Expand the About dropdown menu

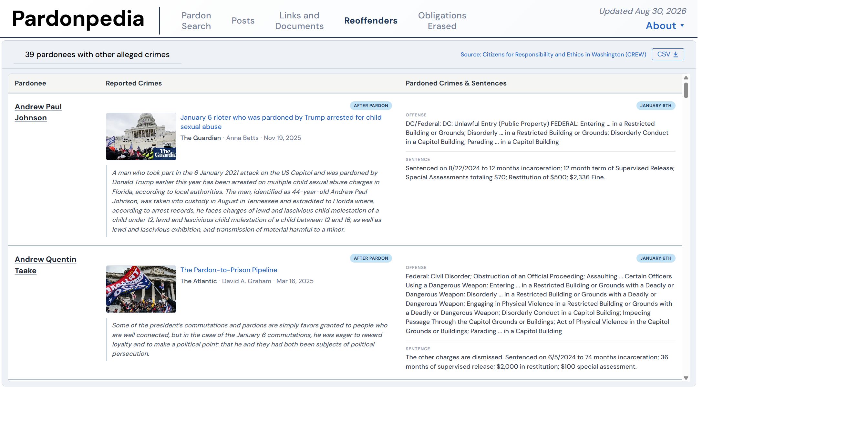tap(665, 25)
